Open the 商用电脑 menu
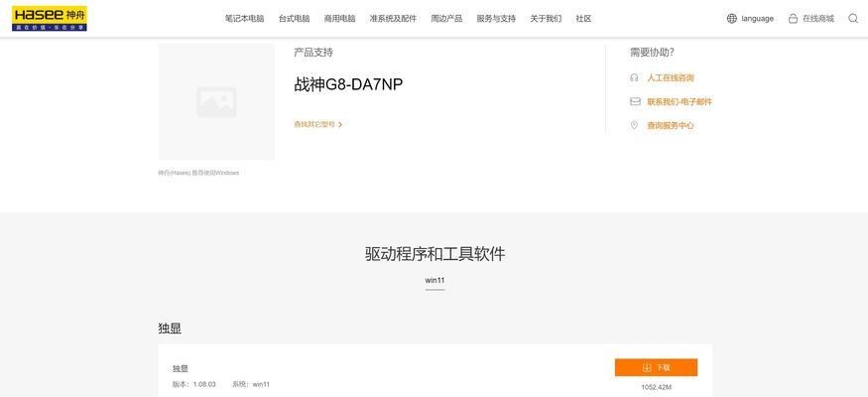868x397 pixels. tap(339, 18)
